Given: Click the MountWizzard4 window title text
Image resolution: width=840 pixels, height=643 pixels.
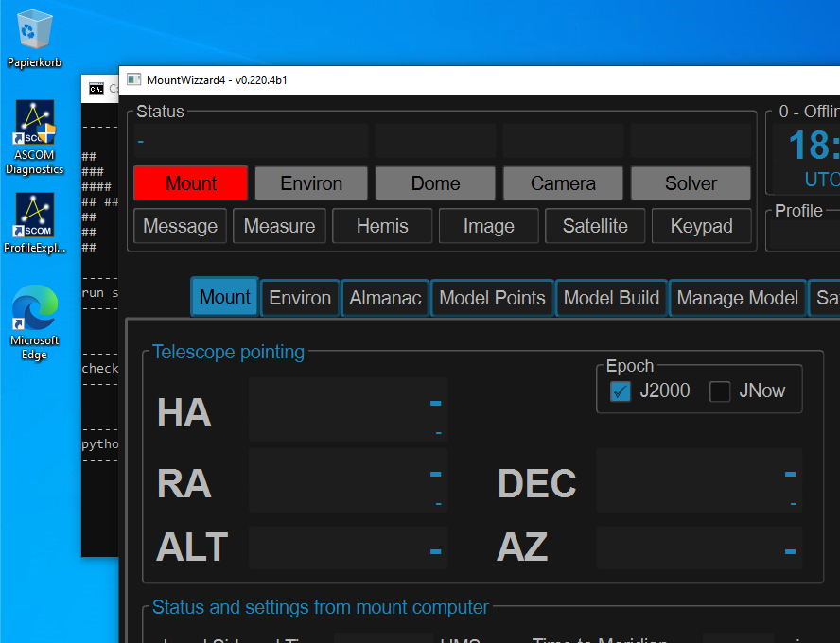Looking at the screenshot, I should pyautogui.click(x=217, y=79).
